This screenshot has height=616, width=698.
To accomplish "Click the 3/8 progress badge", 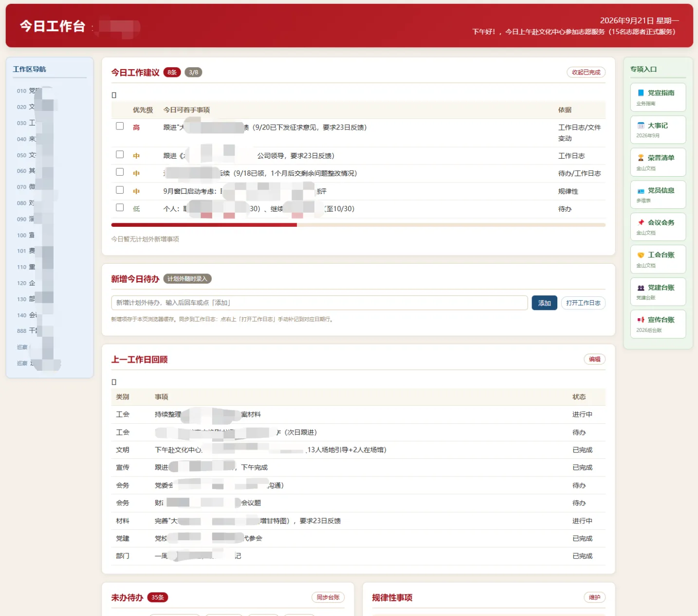I will [x=193, y=72].
